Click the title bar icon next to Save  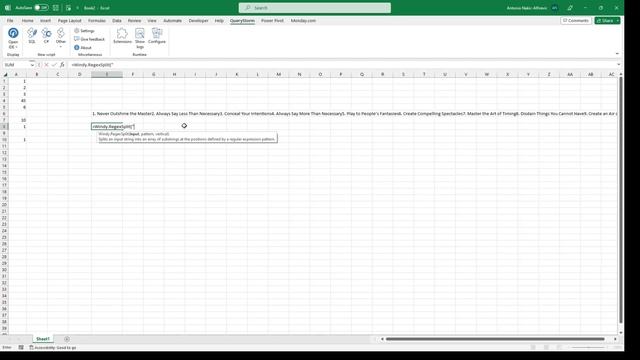[68, 8]
